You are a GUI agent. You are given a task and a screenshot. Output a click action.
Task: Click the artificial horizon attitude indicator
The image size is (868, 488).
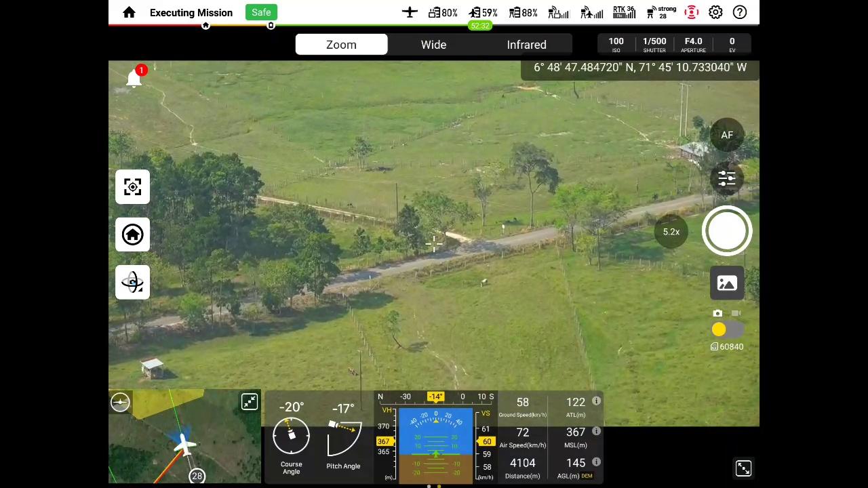coord(435,445)
